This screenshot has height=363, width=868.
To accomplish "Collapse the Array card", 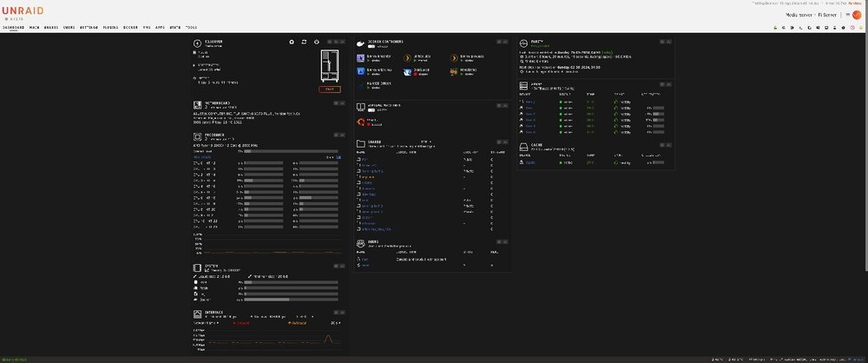I will coord(668,85).
